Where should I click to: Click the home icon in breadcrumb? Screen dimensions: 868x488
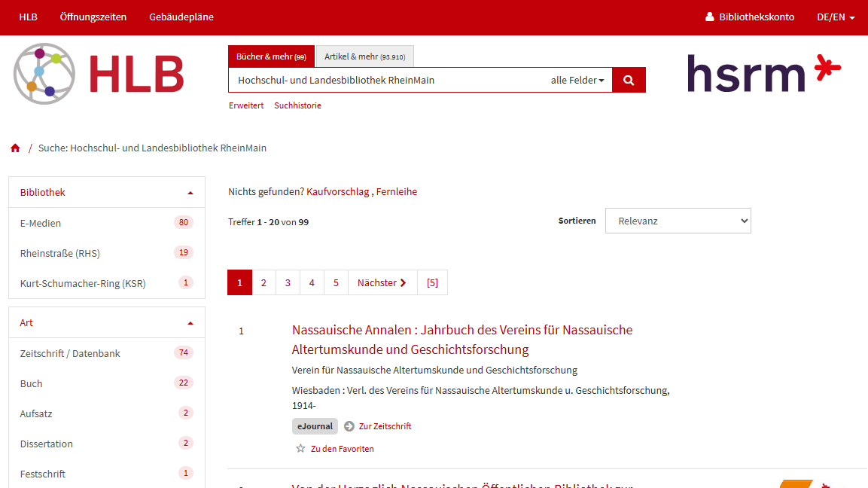pyautogui.click(x=15, y=148)
